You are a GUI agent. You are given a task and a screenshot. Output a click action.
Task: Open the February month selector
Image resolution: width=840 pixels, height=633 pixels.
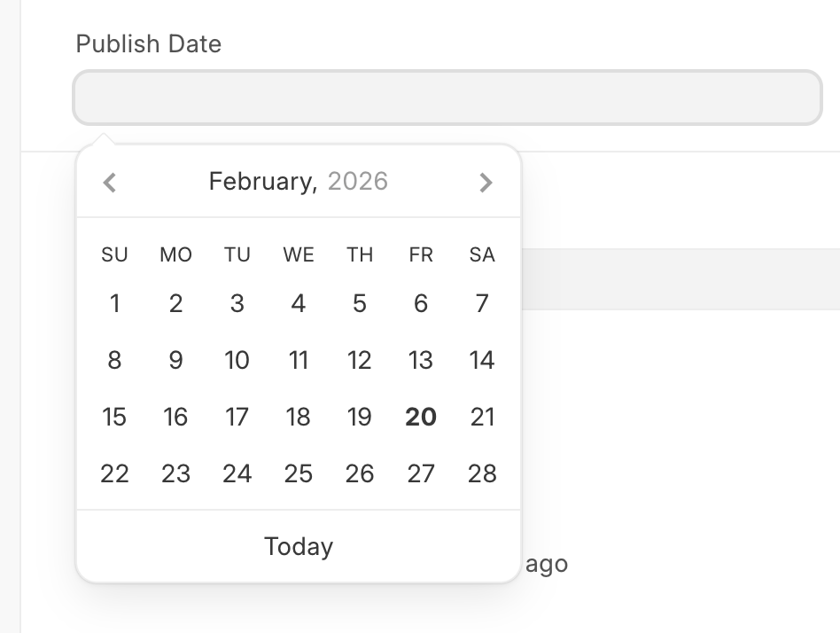coord(262,182)
